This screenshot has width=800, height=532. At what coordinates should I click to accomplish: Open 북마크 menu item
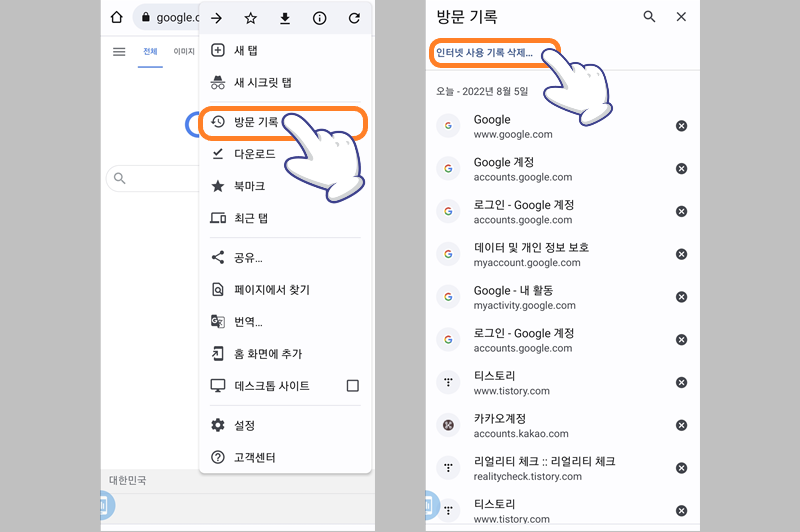point(285,186)
